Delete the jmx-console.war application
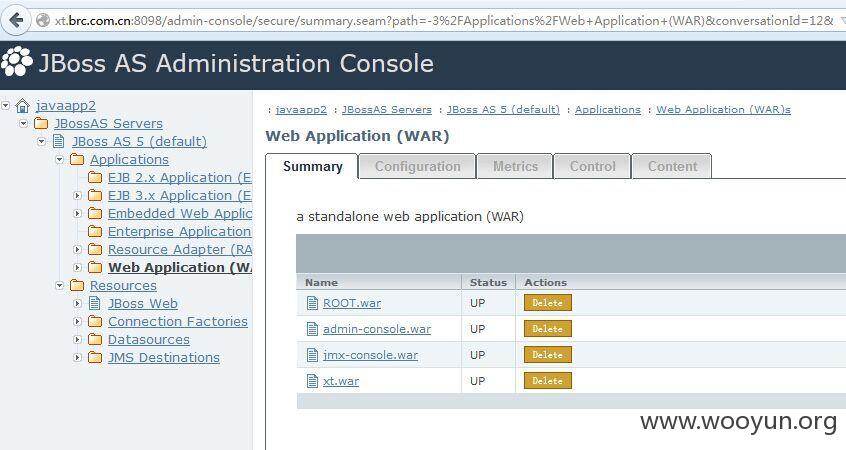This screenshot has height=450, width=846. click(x=548, y=354)
